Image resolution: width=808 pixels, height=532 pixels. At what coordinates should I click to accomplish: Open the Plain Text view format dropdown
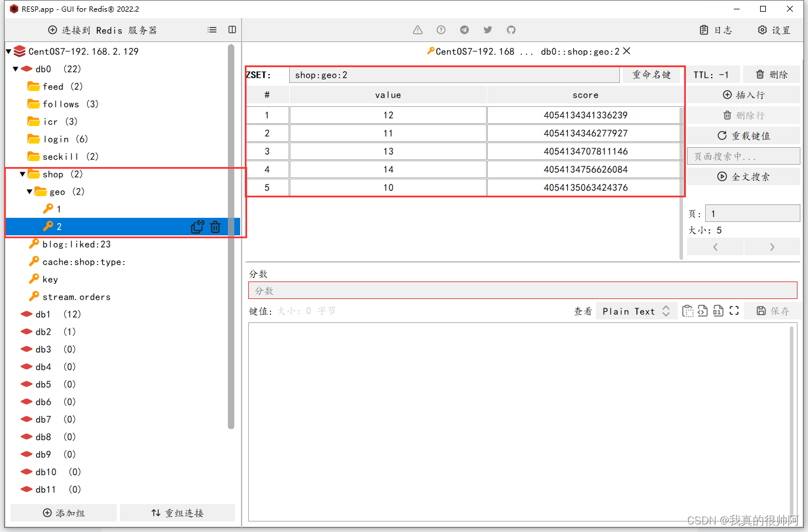tap(636, 311)
